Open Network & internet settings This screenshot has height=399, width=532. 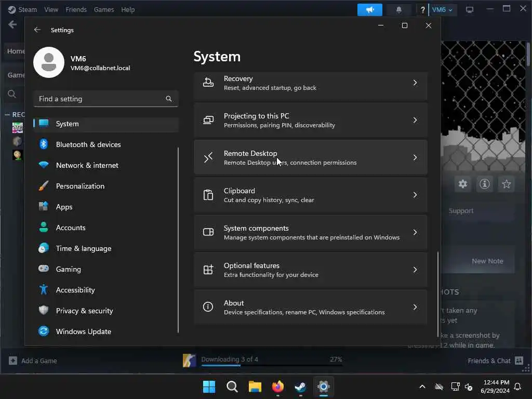tap(106, 165)
